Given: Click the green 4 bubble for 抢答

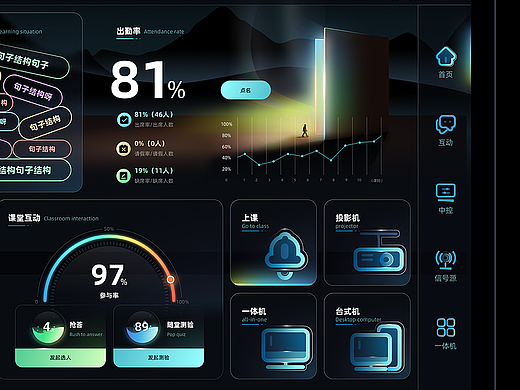Looking at the screenshot, I should (48, 328).
